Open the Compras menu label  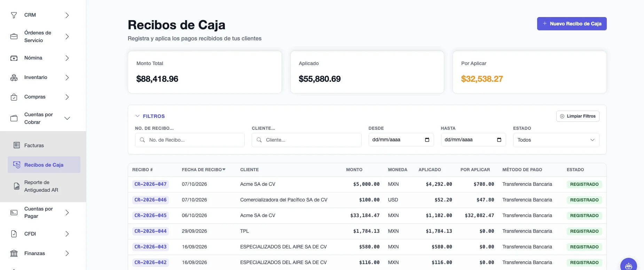click(x=35, y=97)
